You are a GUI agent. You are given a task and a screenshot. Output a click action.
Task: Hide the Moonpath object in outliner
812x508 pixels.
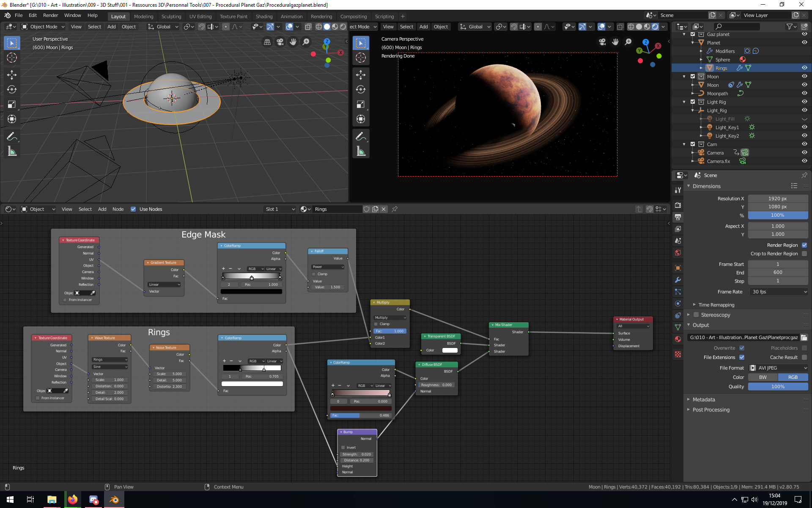(804, 94)
